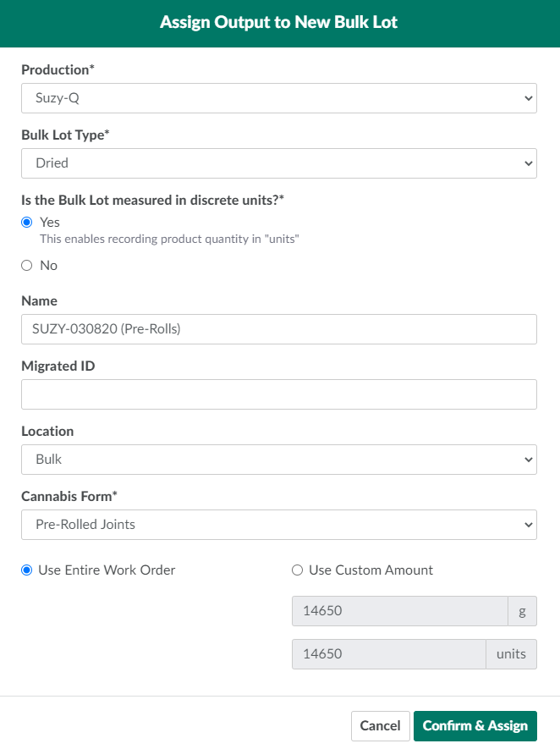The width and height of the screenshot is (560, 749).
Task: Click the Confirm & Assign button
Action: [475, 726]
